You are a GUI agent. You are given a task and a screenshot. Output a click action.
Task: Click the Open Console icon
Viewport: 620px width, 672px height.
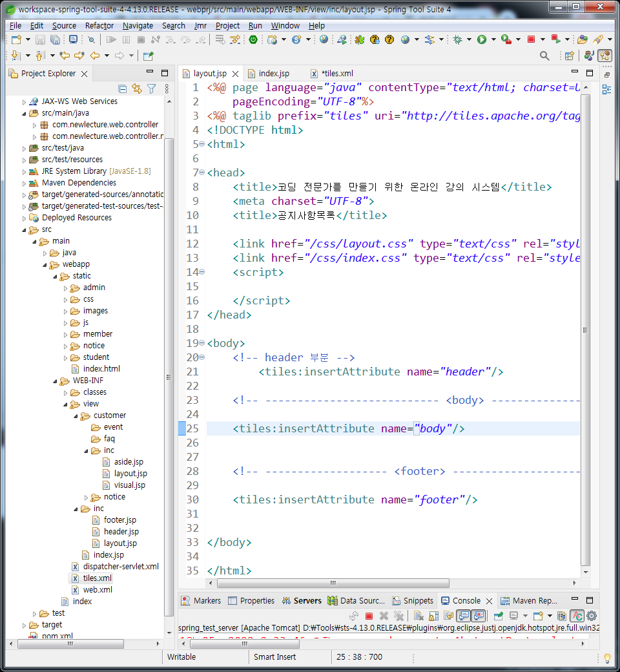[x=538, y=616]
